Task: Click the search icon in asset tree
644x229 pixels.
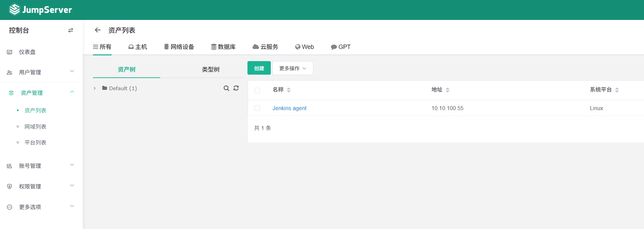Action: pos(226,88)
